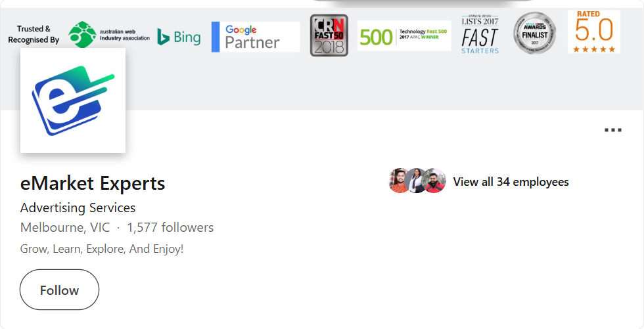Image resolution: width=644 pixels, height=329 pixels.
Task: Click the employee avatar wearing a tie
Action: [417, 181]
